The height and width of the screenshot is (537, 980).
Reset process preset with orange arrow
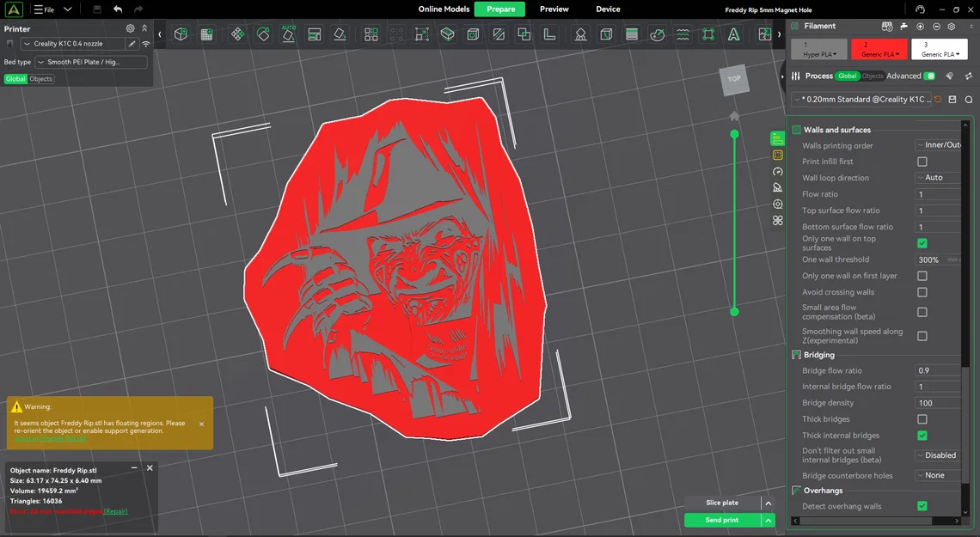[938, 100]
